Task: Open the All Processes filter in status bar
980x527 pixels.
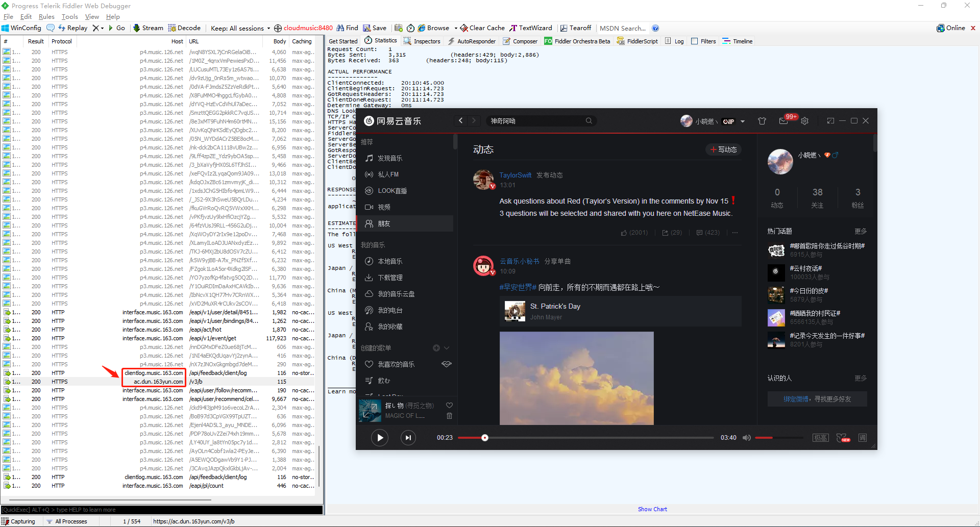Action: coord(67,521)
